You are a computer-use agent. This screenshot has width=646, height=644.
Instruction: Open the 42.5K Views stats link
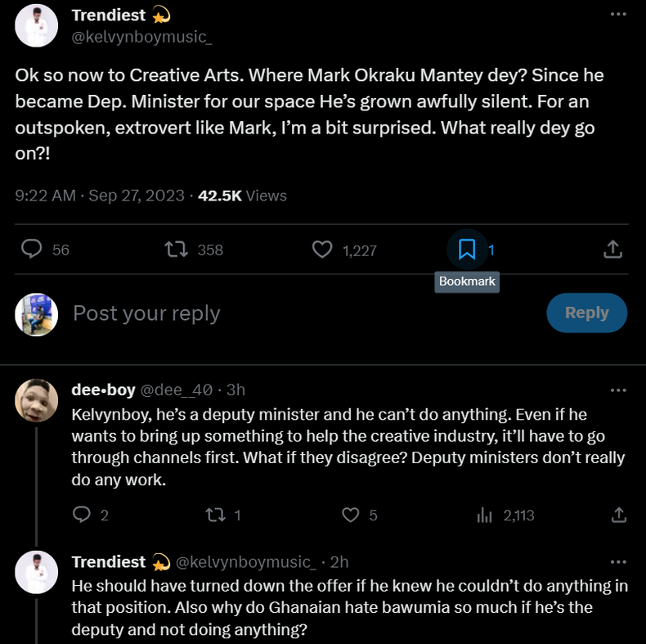[242, 196]
